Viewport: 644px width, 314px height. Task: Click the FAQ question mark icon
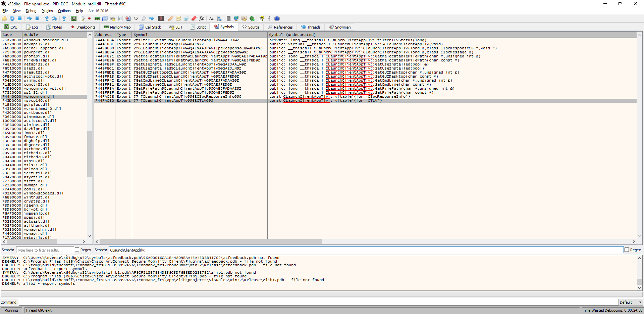[261, 18]
